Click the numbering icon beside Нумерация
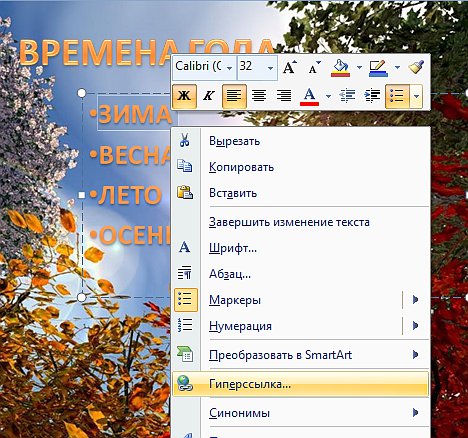Image resolution: width=468 pixels, height=438 pixels. tap(185, 325)
